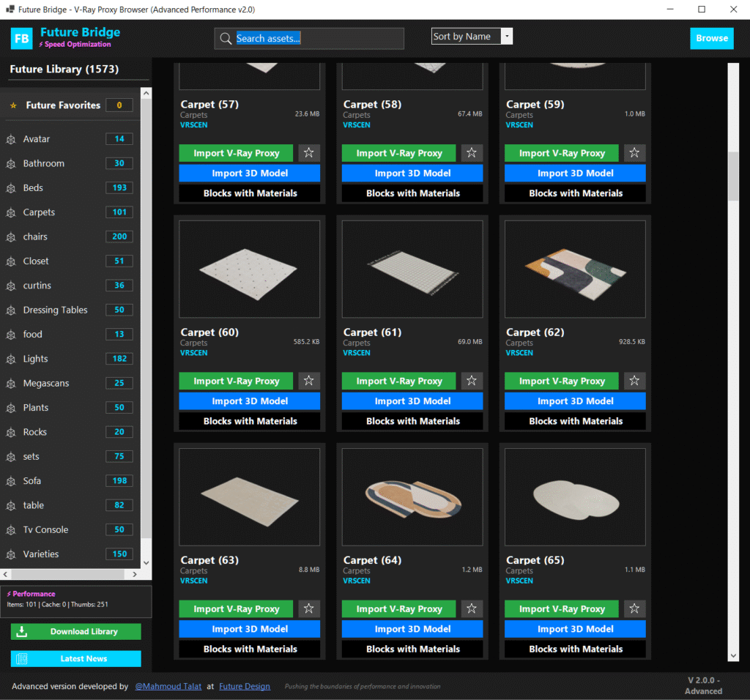Click the cube icon beside Avatar
Screen dimensions: 750x700
11,139
